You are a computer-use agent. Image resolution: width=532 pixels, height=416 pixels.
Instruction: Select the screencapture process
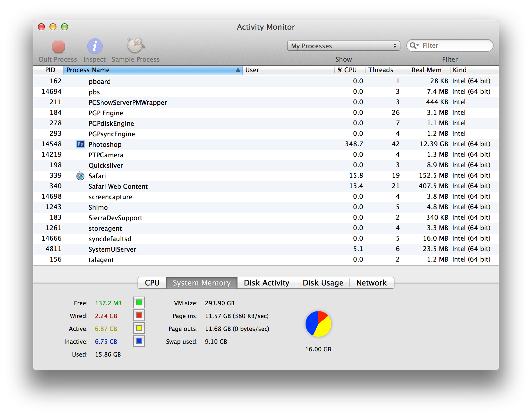[110, 197]
